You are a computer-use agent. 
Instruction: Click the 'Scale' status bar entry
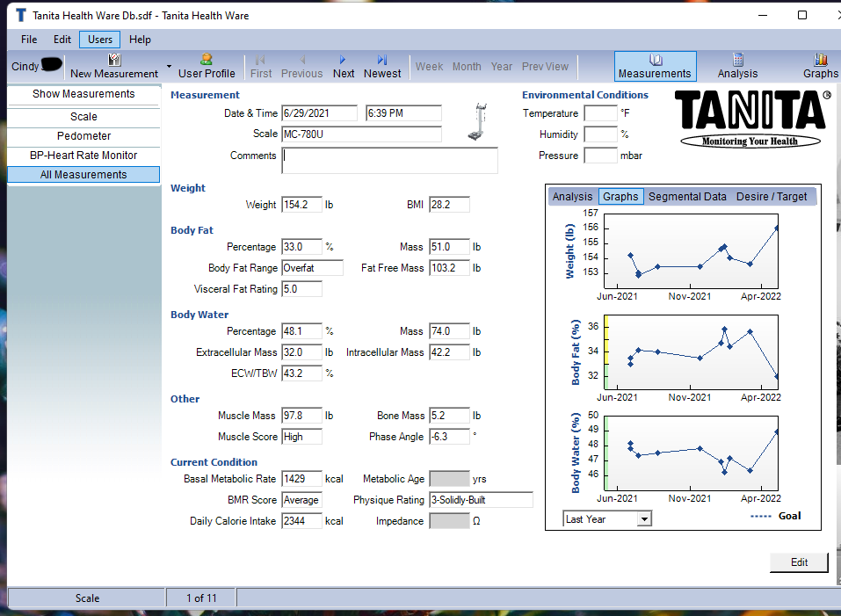[87, 598]
